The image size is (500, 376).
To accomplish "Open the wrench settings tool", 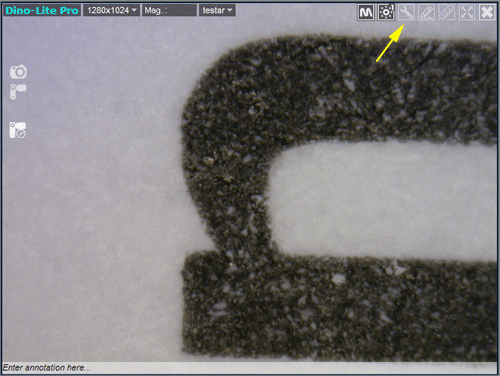I will pos(406,12).
